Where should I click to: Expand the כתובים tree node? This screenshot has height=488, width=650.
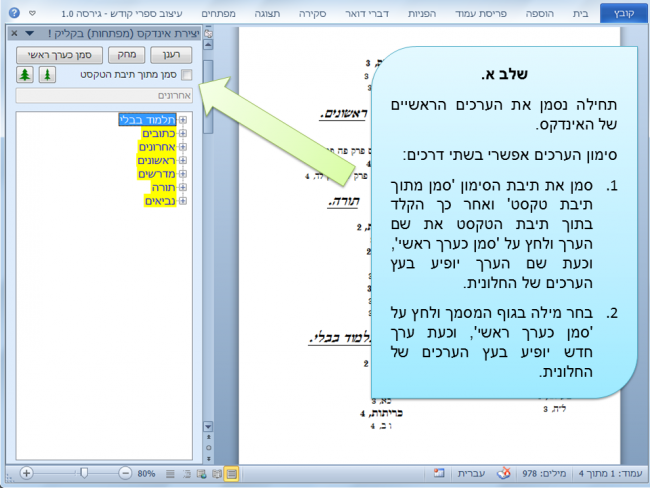tap(183, 134)
